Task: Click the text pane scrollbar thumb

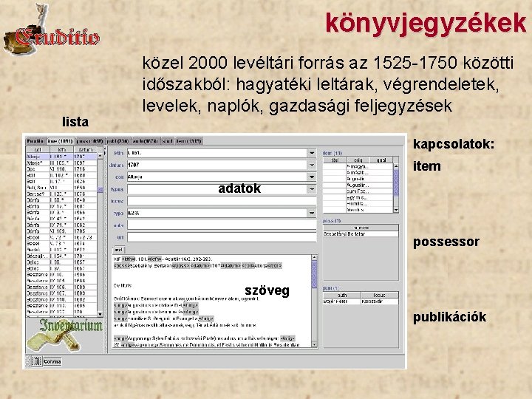Action: 314,274
